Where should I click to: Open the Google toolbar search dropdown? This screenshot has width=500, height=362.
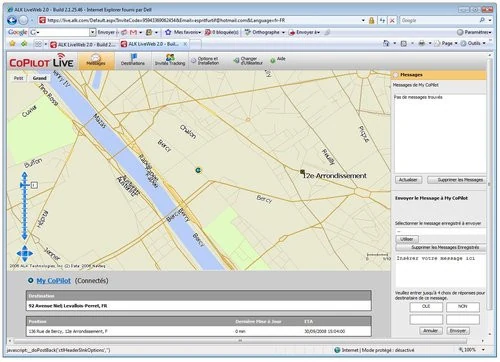click(x=93, y=32)
